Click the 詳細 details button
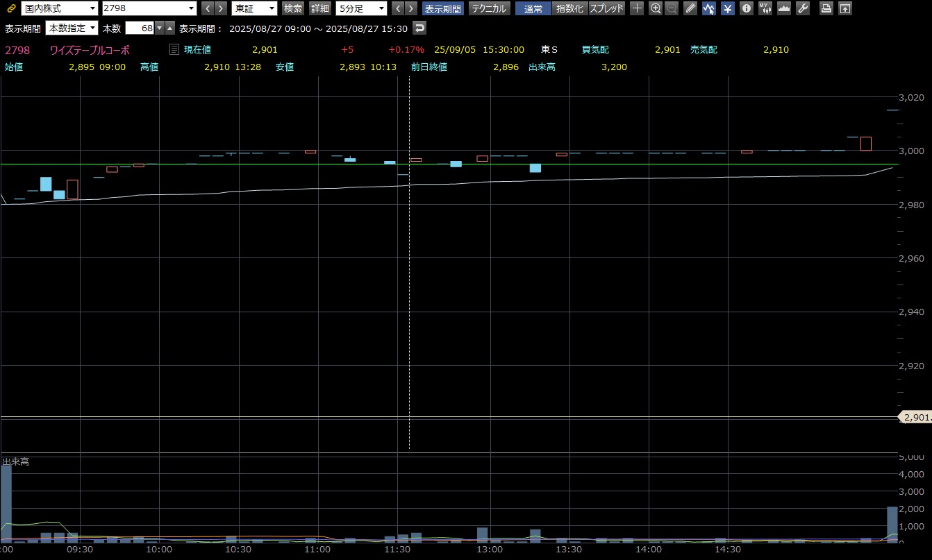The width and height of the screenshot is (932, 560). tap(320, 8)
